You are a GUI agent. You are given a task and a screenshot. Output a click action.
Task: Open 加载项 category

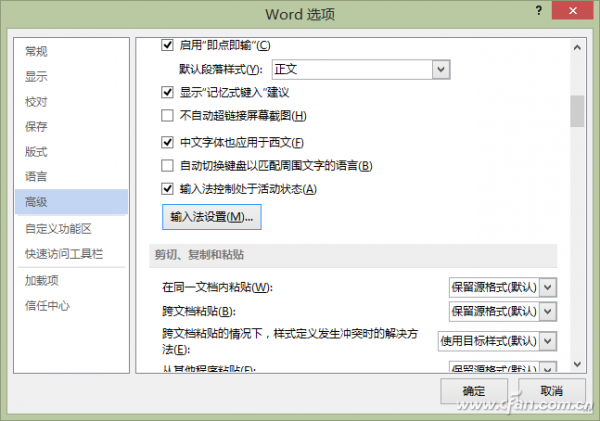click(x=42, y=281)
